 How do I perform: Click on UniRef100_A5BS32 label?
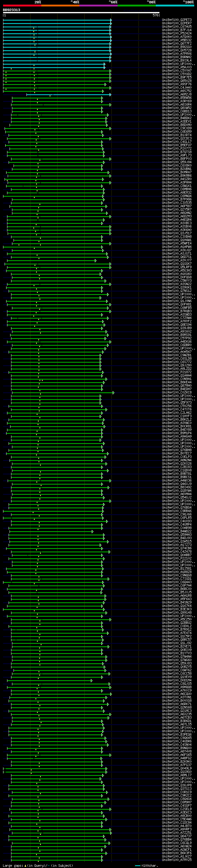[x=177, y=40]
